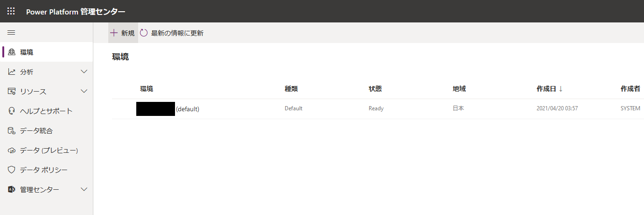The width and height of the screenshot is (644, 215).
Task: Click the 環境 sidebar icon
Action: point(12,52)
